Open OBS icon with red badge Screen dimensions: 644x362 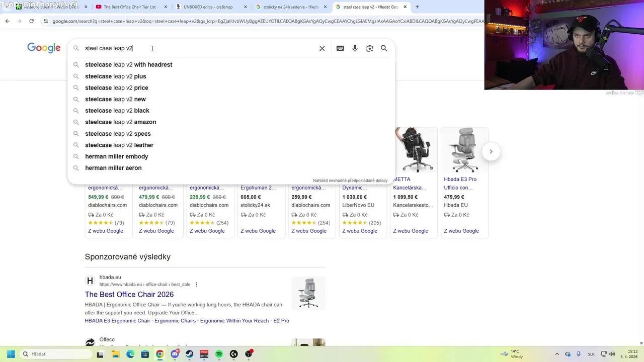pos(249,354)
